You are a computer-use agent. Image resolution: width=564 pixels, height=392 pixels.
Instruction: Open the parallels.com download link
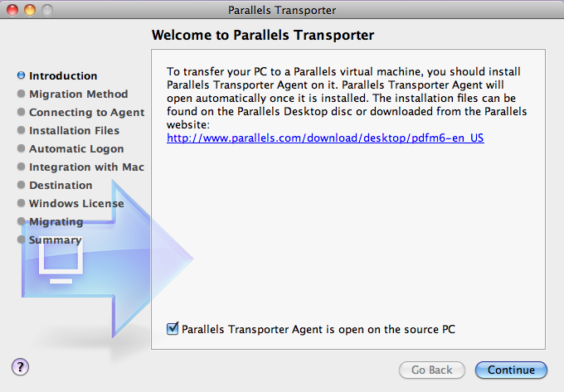click(325, 138)
